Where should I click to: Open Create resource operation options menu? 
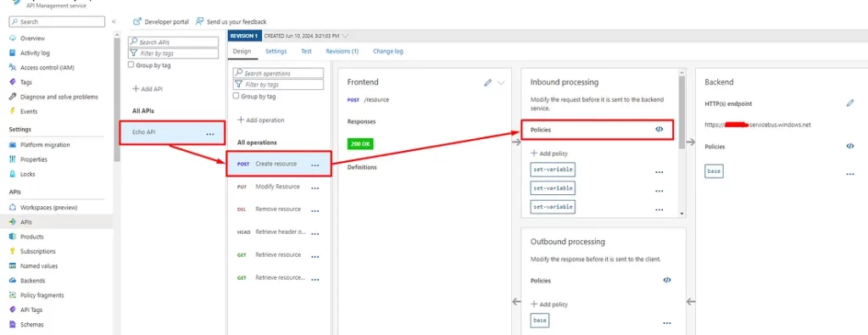point(315,165)
